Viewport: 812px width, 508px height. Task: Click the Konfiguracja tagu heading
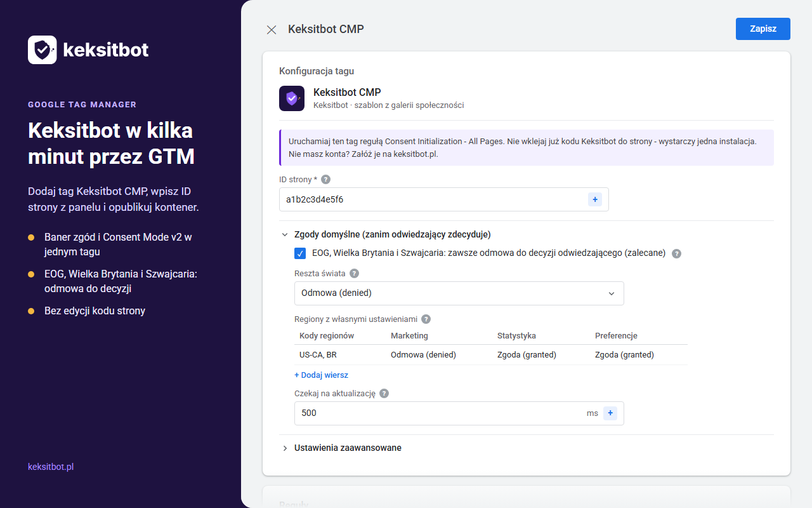pyautogui.click(x=317, y=71)
